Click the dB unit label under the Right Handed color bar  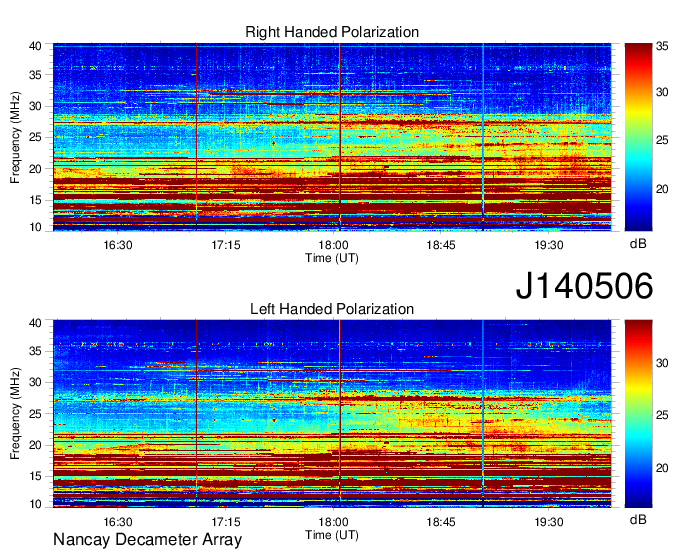(x=638, y=244)
